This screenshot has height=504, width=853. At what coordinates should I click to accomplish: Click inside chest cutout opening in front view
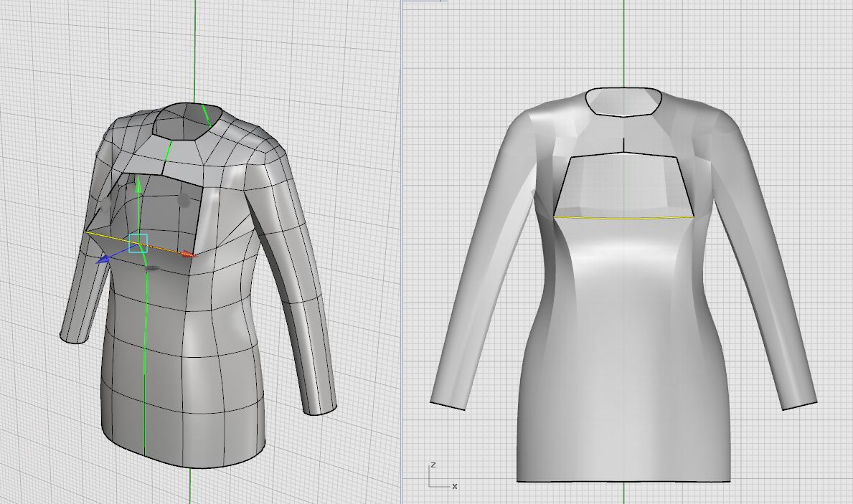624,185
